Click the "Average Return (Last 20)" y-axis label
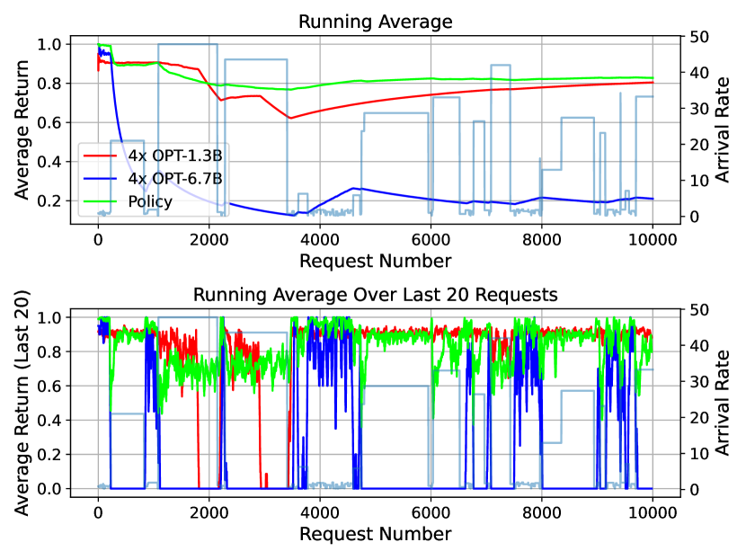Image resolution: width=746 pixels, height=560 pixels. [x=22, y=403]
